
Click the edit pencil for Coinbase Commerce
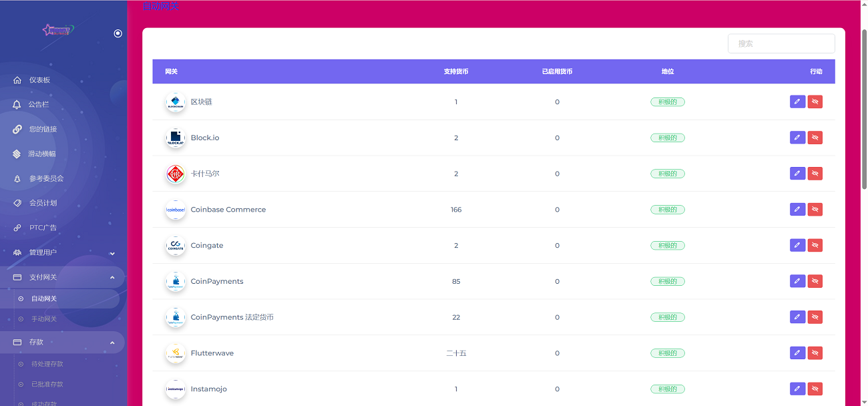(797, 210)
